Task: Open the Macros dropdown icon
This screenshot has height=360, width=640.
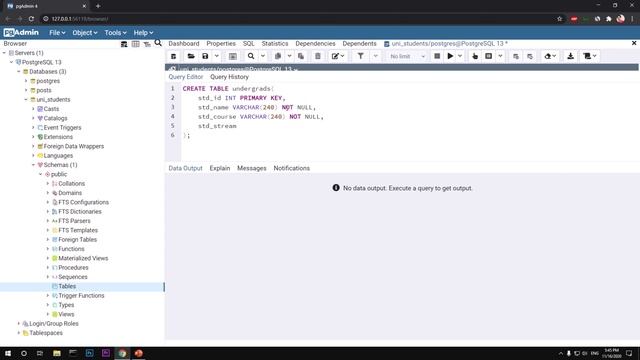Action: tap(590, 56)
